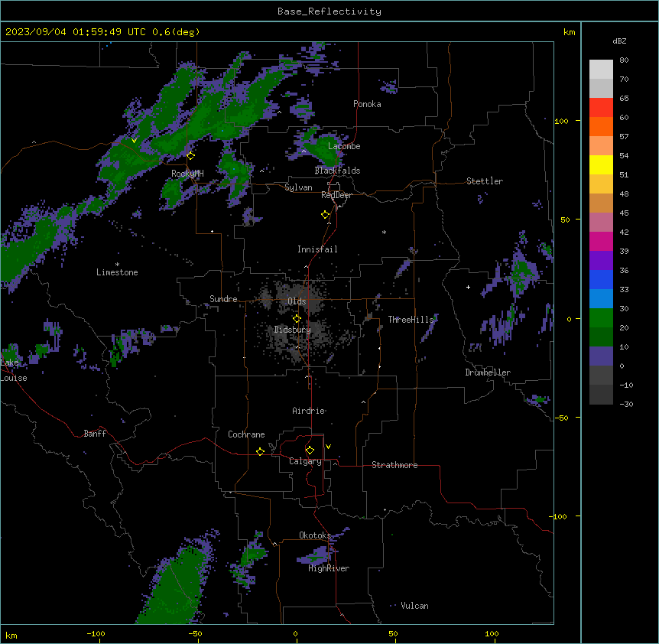Click the Louise label at left edge
This screenshot has width=659, height=644.
coord(14,378)
